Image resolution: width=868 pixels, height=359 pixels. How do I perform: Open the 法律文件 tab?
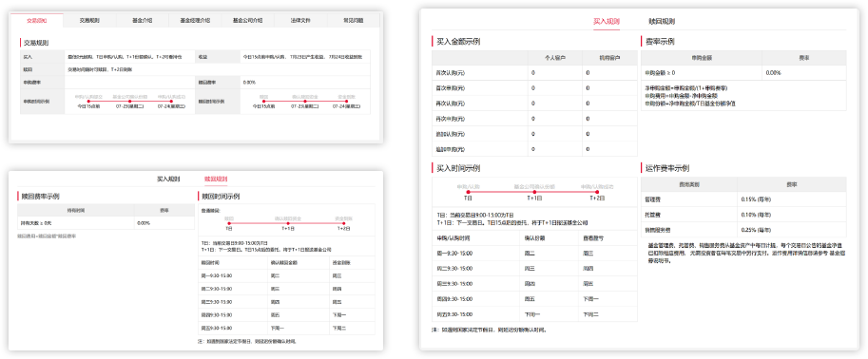pos(300,20)
